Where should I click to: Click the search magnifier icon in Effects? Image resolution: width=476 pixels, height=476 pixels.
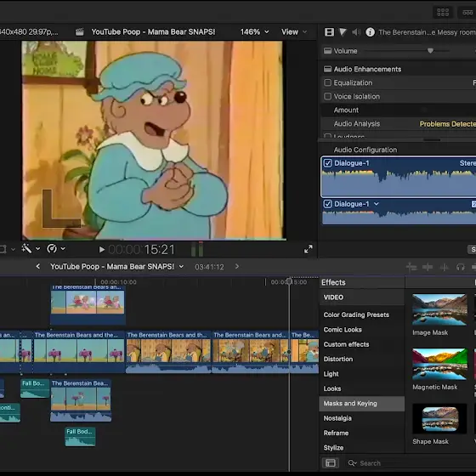click(352, 463)
